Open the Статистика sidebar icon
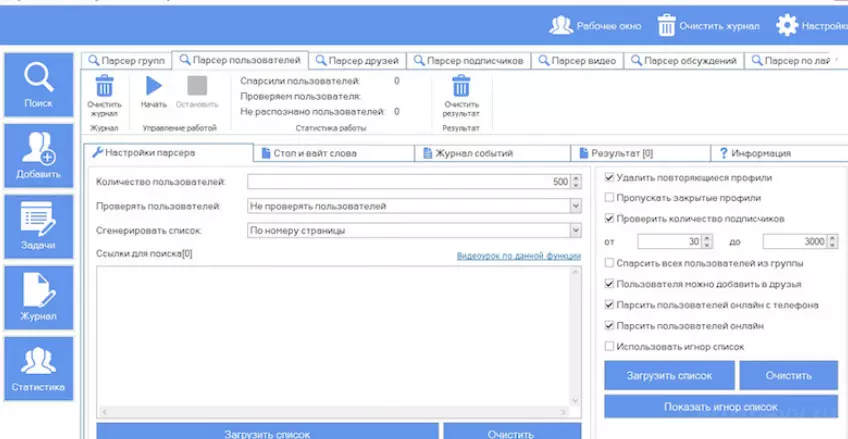Image resolution: width=848 pixels, height=439 pixels. (38, 369)
